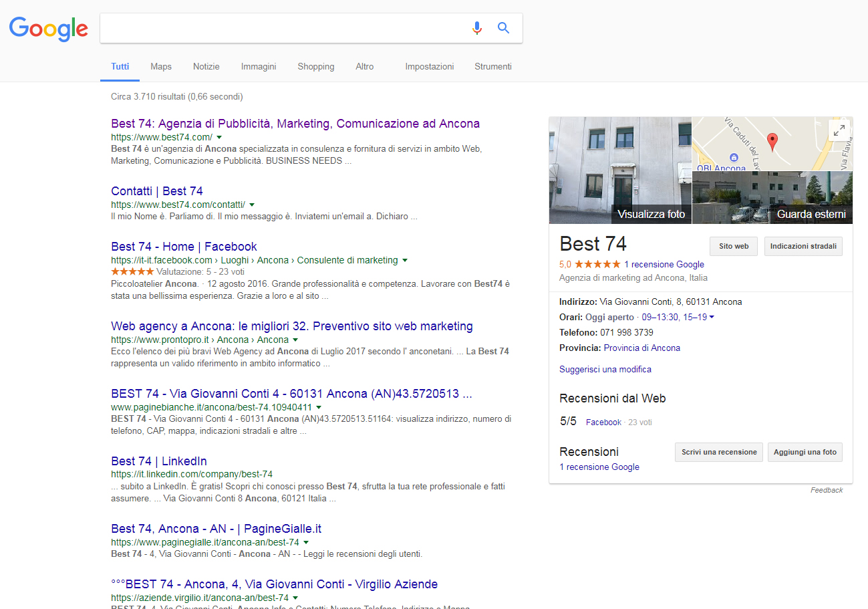868x609 pixels.
Task: Open dropdown arrow by aziende.virgilio.it URL
Action: (x=295, y=598)
